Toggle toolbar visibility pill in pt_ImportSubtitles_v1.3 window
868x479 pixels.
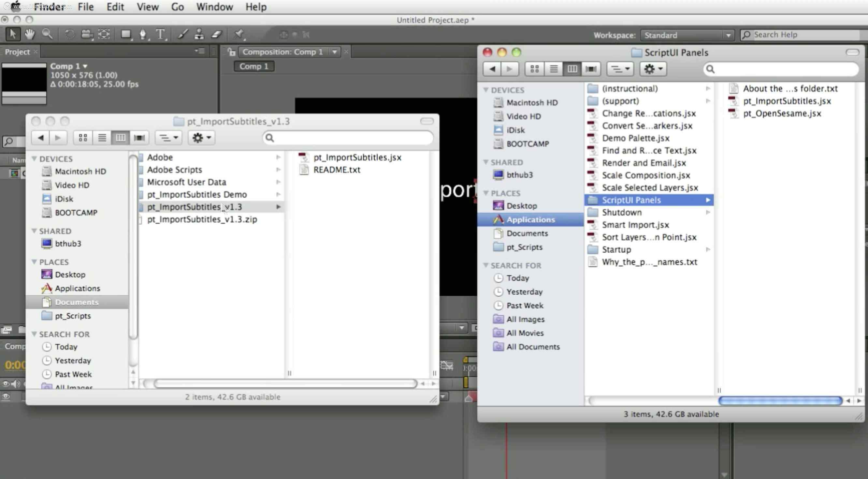point(427,121)
